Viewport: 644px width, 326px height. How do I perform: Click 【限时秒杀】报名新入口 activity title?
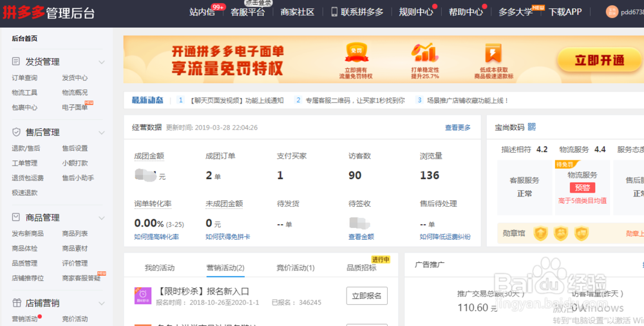(202, 291)
